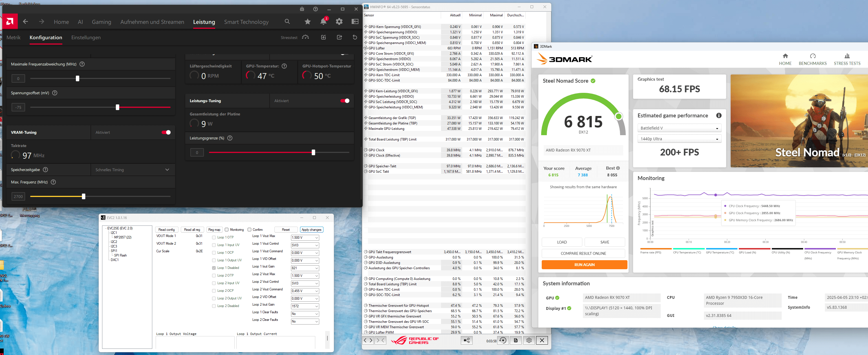The width and height of the screenshot is (868, 355).
Task: Open AMD notifications bell with badge
Action: (x=323, y=21)
